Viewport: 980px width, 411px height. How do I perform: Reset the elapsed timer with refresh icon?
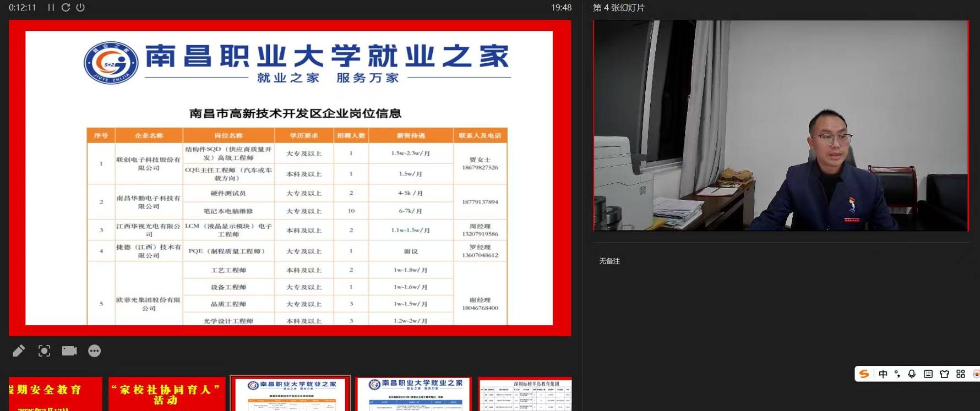pyautogui.click(x=66, y=8)
